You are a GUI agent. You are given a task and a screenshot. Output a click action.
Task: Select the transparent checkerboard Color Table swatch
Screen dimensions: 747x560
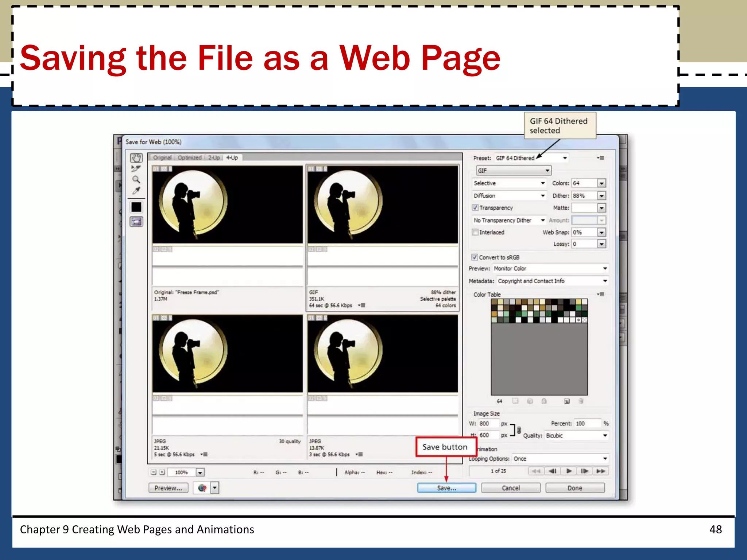585,320
